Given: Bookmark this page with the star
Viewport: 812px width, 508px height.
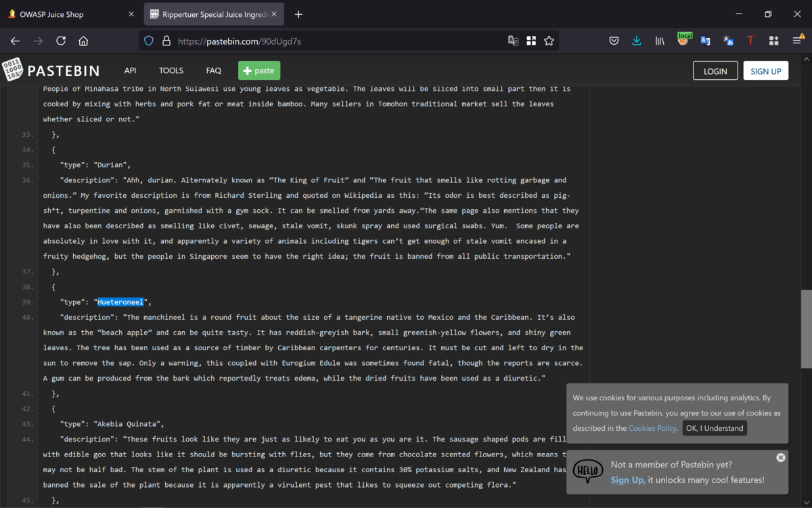Looking at the screenshot, I should (549, 41).
